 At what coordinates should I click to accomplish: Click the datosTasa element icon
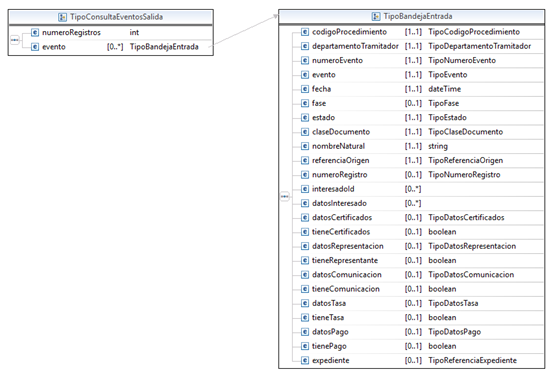click(x=305, y=303)
